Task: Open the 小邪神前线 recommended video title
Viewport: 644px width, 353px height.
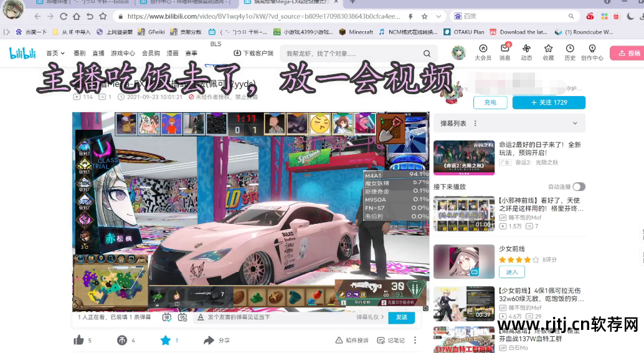Action: pyautogui.click(x=541, y=205)
